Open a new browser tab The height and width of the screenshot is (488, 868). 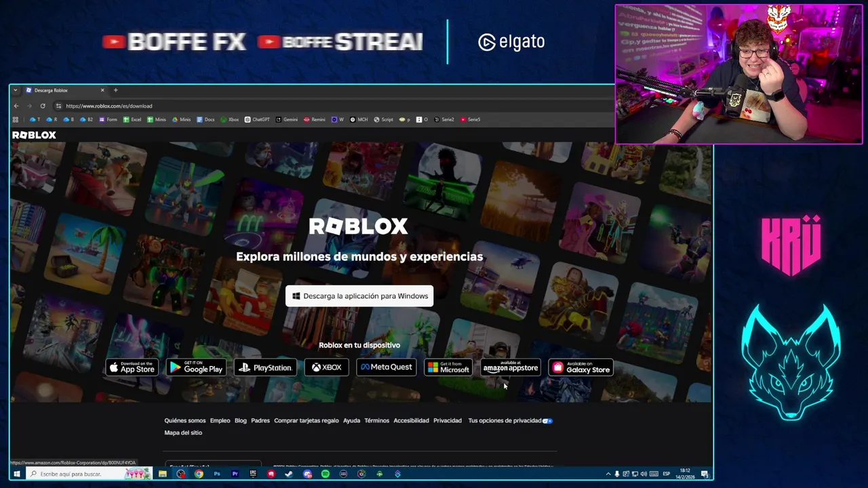pos(115,90)
